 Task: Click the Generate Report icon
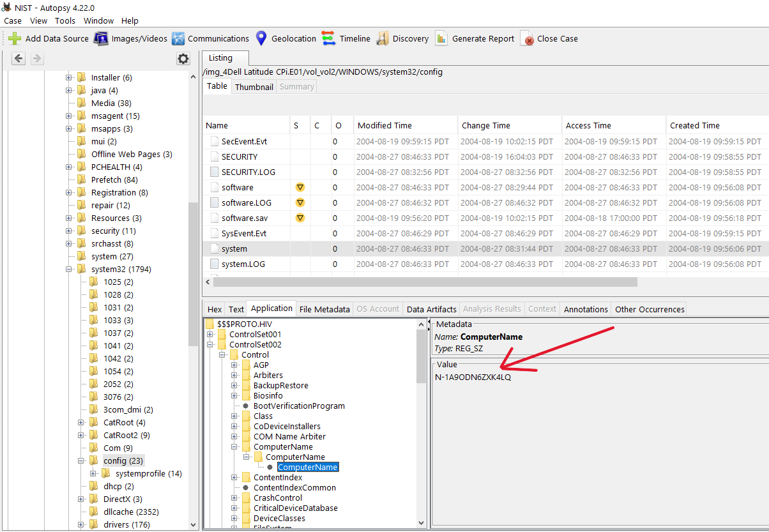click(x=441, y=38)
